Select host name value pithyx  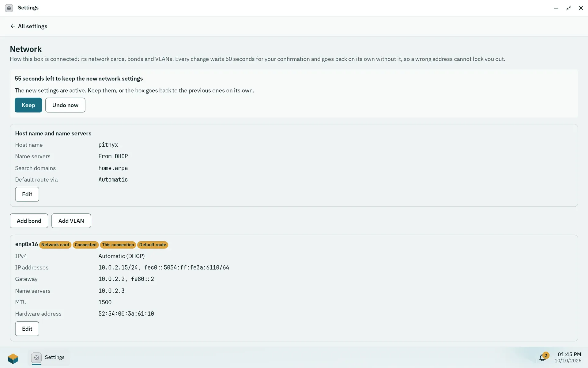pos(108,145)
